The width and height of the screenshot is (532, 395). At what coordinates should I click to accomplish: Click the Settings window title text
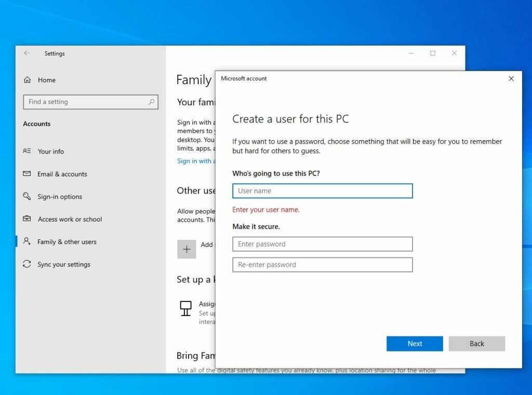coord(54,53)
